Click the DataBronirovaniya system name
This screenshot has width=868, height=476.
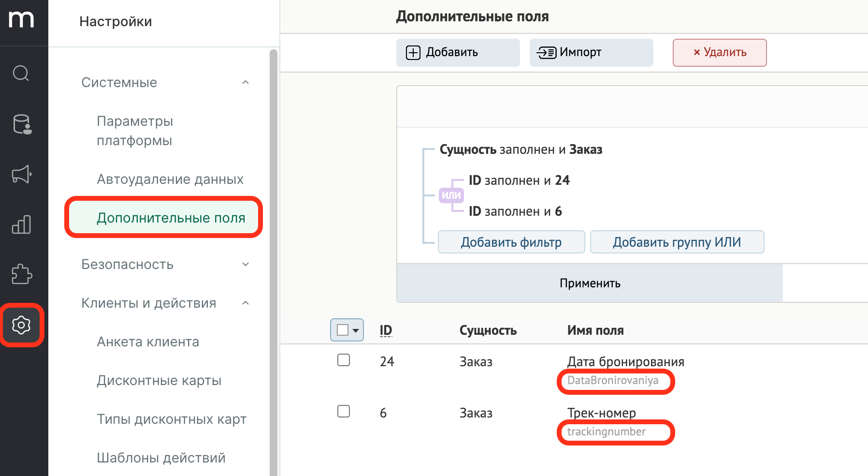613,381
